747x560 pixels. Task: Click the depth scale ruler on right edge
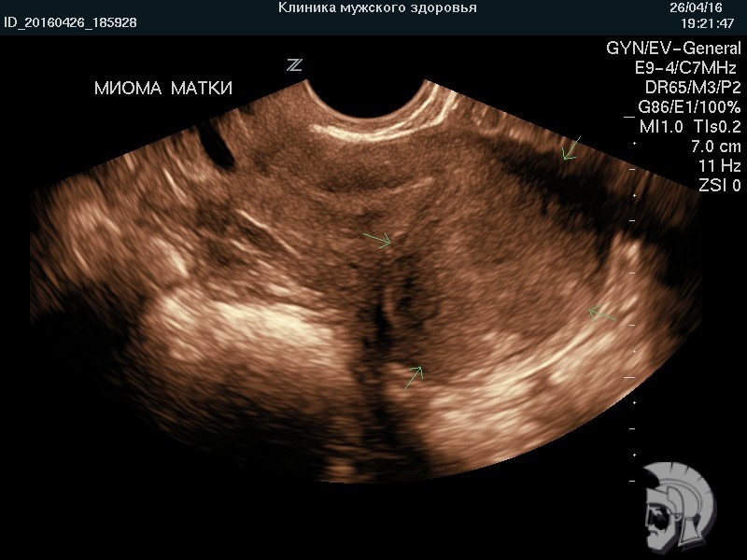(x=634, y=317)
